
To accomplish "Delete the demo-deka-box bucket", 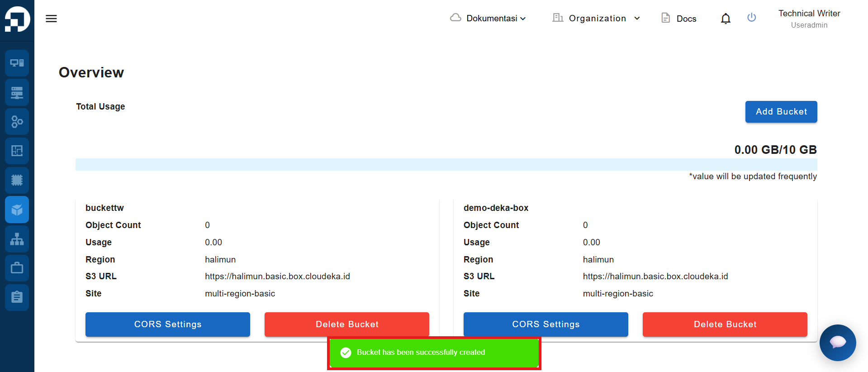I will pos(725,324).
